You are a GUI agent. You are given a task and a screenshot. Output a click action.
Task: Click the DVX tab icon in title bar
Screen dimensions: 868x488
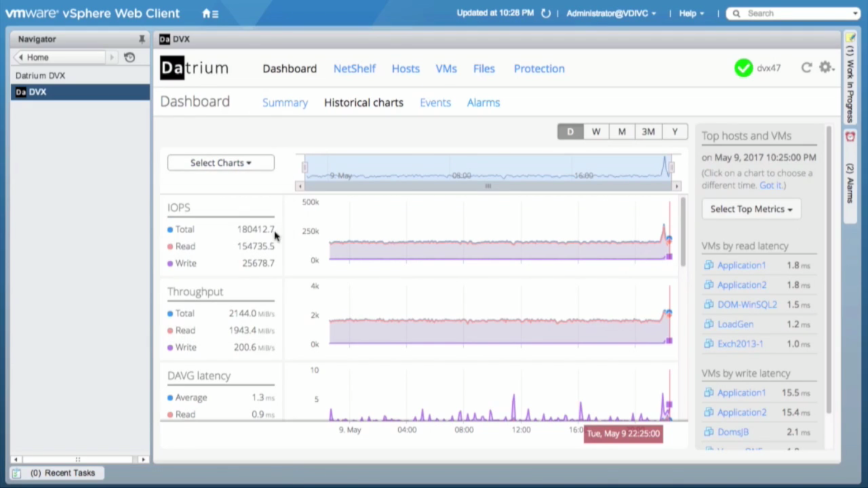(x=165, y=39)
